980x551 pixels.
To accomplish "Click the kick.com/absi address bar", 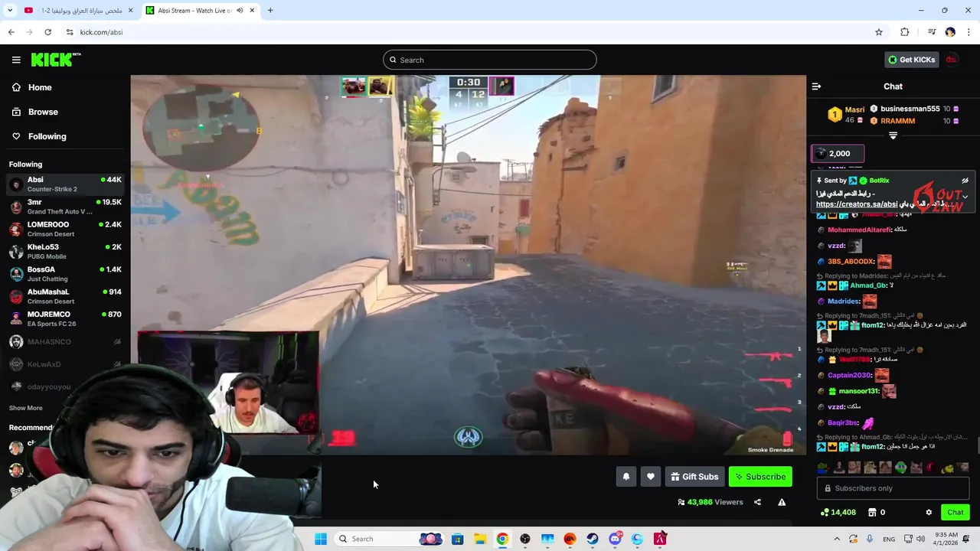I will [x=475, y=32].
